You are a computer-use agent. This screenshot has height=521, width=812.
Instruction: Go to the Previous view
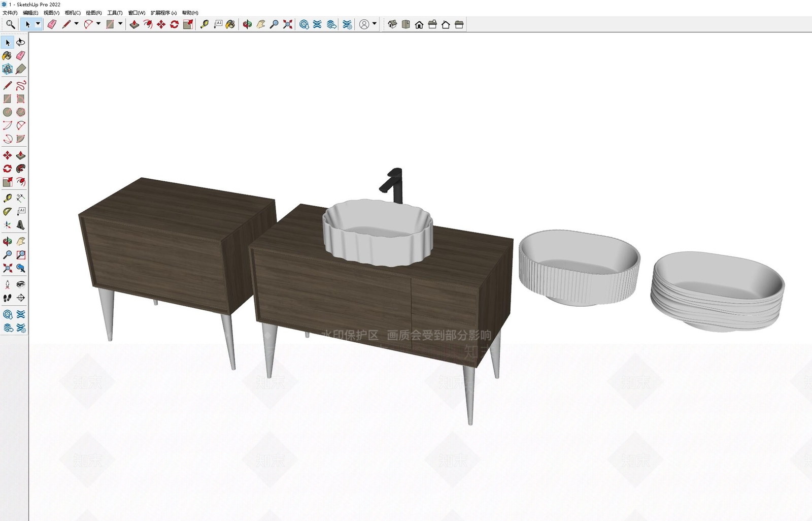(x=21, y=268)
